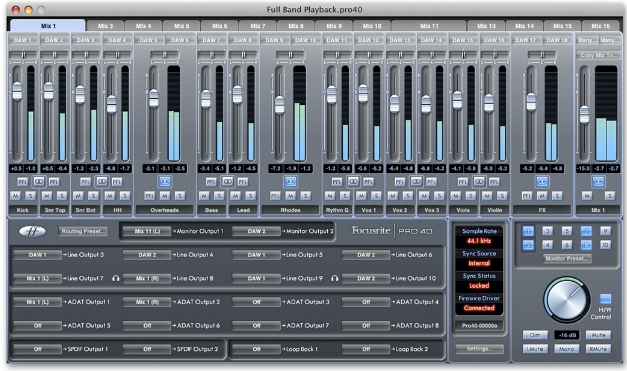Switch to the Mix 3 tab

[x=106, y=26]
